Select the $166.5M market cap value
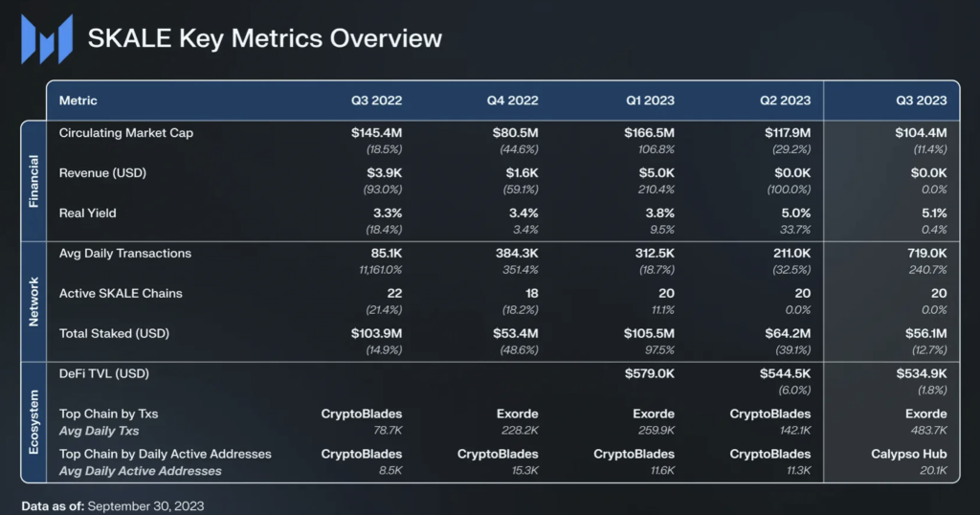Screen dimensions: 980x515 pos(650,133)
